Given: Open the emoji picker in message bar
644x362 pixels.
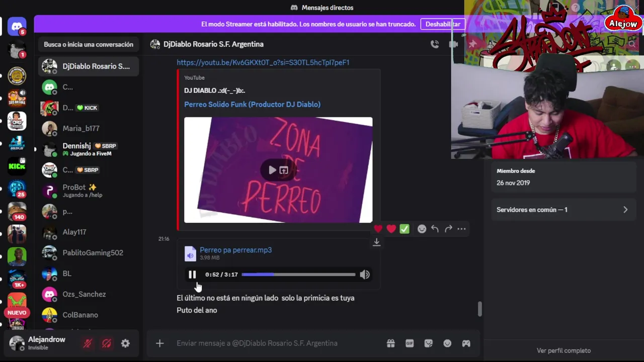Looking at the screenshot, I should [447, 343].
